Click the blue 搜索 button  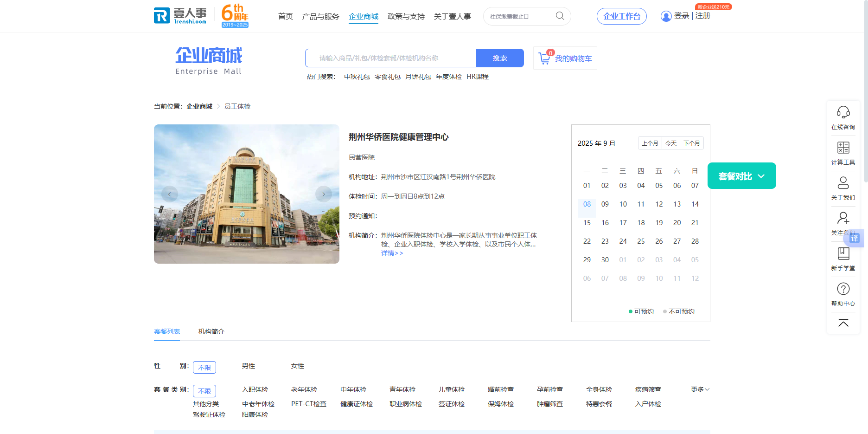pos(500,58)
